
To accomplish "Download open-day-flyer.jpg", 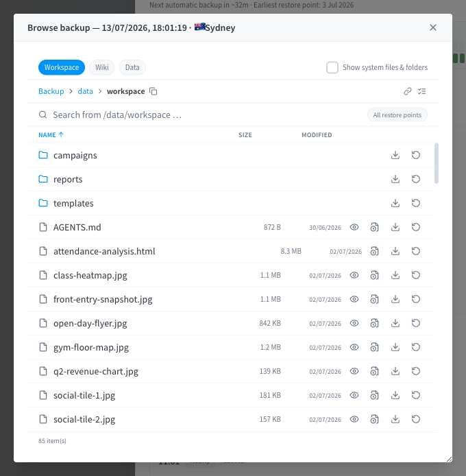I will [395, 323].
